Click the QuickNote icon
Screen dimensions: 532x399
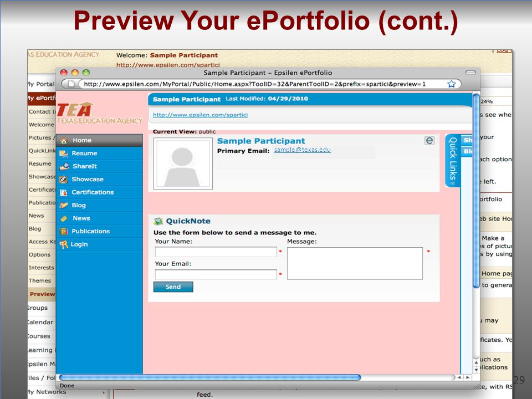tap(158, 221)
